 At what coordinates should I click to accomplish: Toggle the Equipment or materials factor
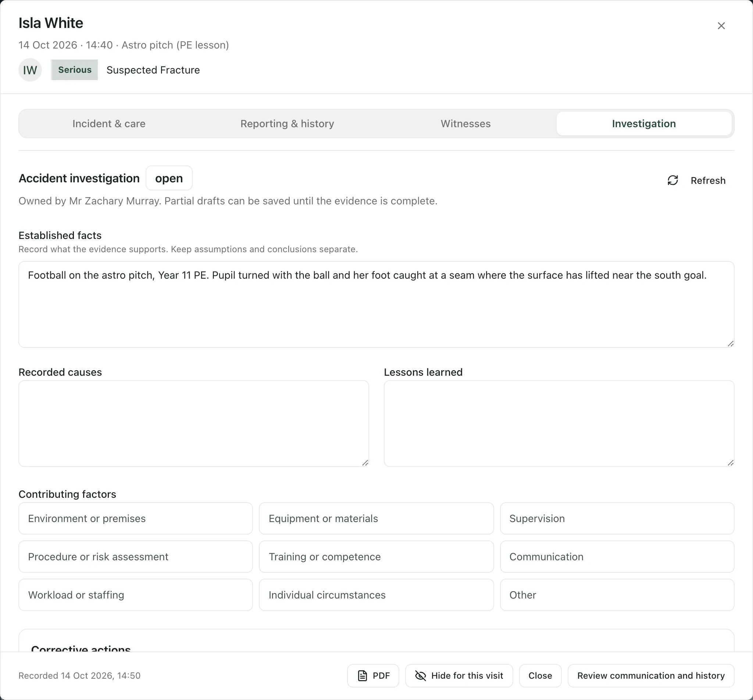point(376,518)
